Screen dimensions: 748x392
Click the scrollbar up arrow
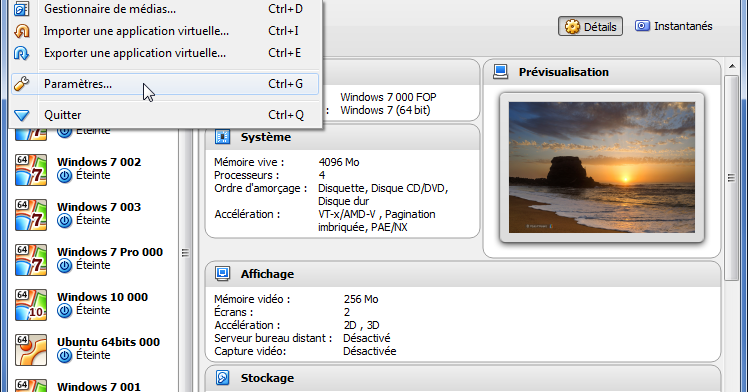click(x=732, y=66)
